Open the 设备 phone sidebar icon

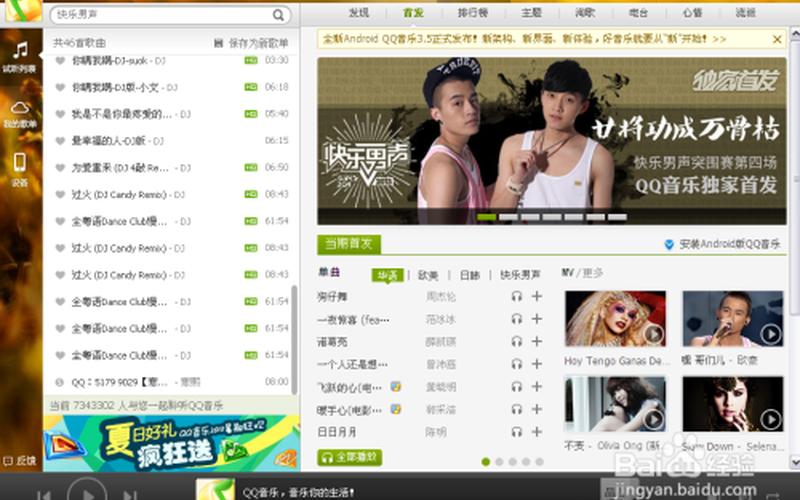[20, 162]
